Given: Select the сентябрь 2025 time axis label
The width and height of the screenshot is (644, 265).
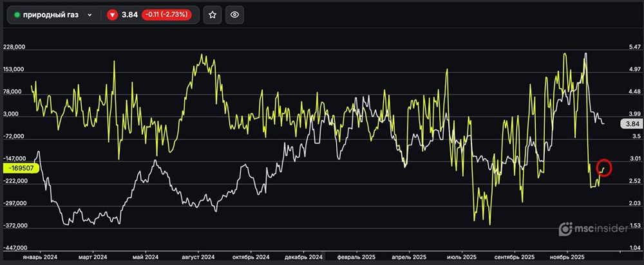Looking at the screenshot, I should 515,257.
